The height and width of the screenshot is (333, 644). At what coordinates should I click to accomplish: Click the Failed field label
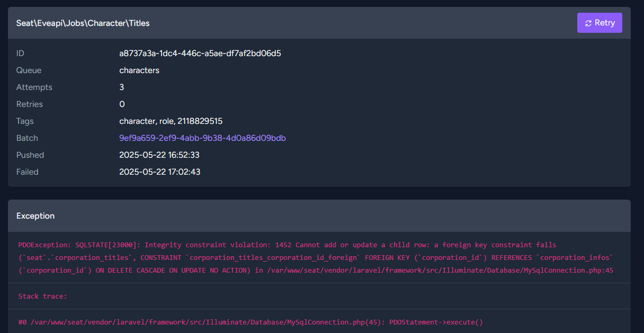pyautogui.click(x=28, y=172)
